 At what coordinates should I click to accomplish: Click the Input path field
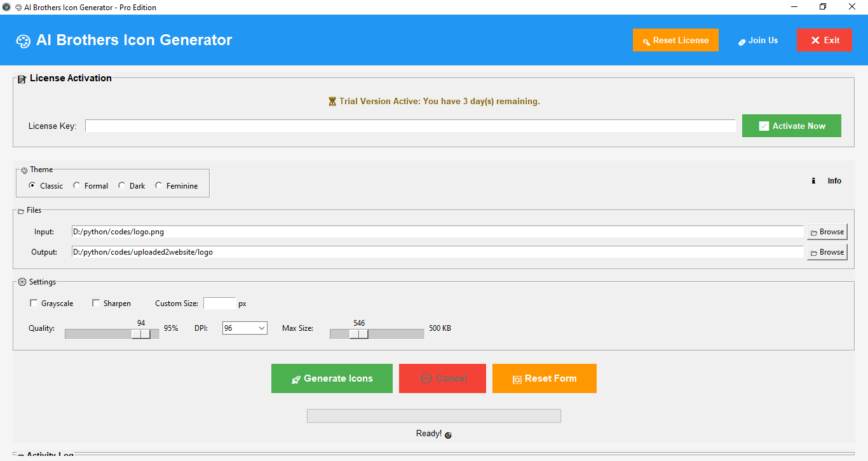437,232
